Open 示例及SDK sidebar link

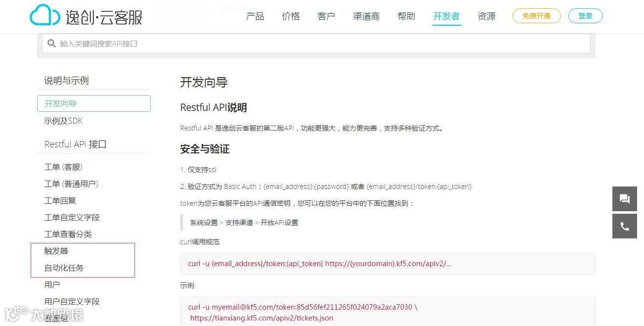pos(63,121)
